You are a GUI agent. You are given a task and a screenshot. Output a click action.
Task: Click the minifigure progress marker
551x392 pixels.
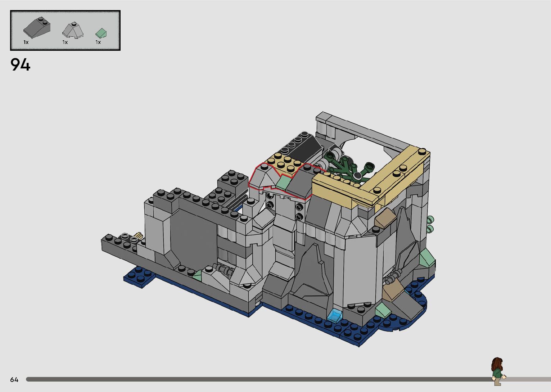click(497, 371)
